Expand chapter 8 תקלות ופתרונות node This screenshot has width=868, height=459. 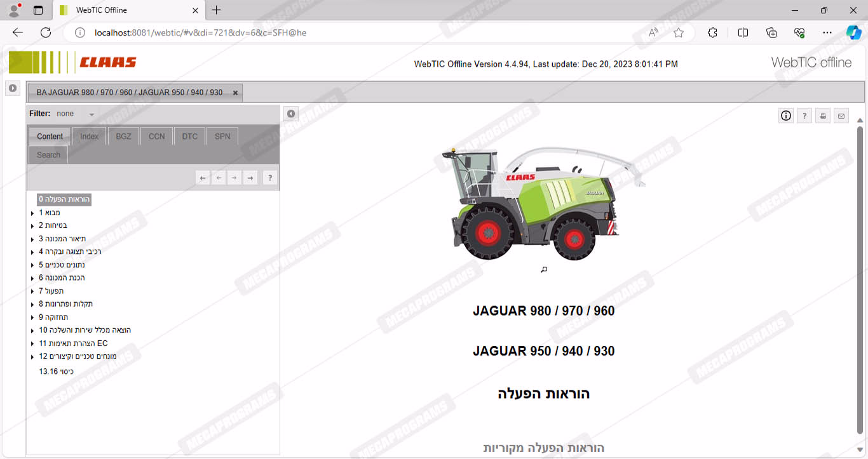click(x=32, y=305)
